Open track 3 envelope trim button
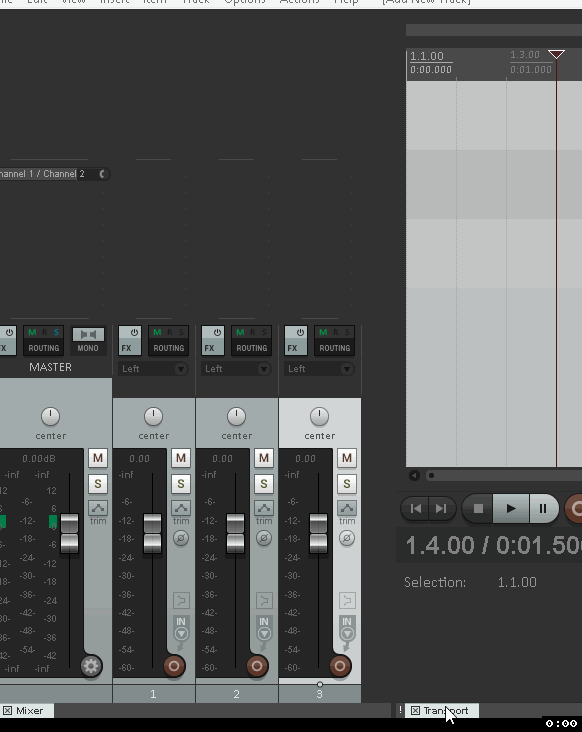Screen dimensions: 582x732 tap(347, 508)
